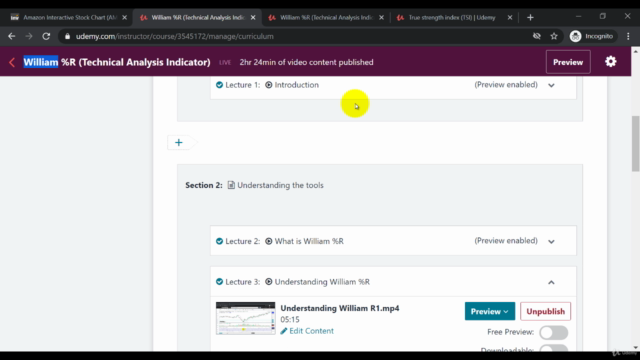Image resolution: width=640 pixels, height=360 pixels.
Task: Click the pencil icon next to Edit Content
Action: point(284,331)
